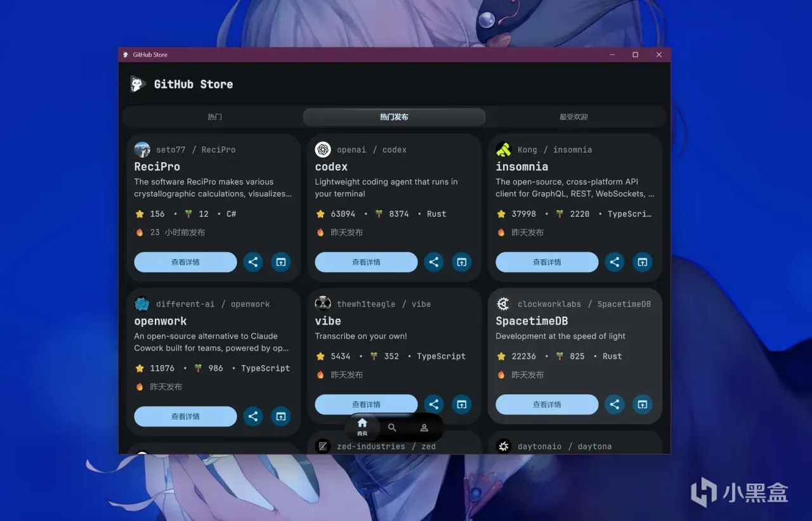The image size is (812, 521).
Task: Click the open-in-browser icon on the ReciPro card
Action: (281, 262)
